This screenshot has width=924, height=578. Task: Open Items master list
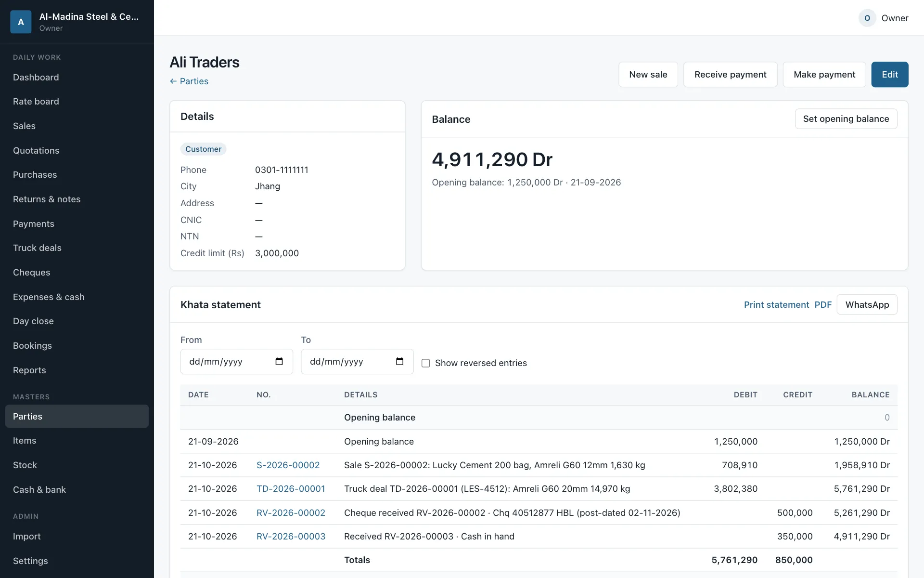coord(77,441)
